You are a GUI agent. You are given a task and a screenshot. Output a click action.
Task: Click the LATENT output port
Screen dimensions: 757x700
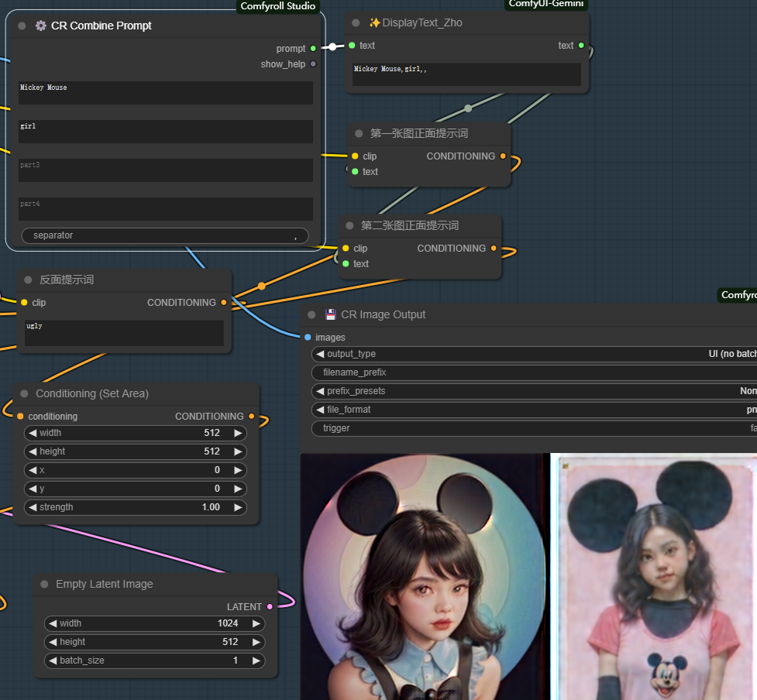[270, 607]
